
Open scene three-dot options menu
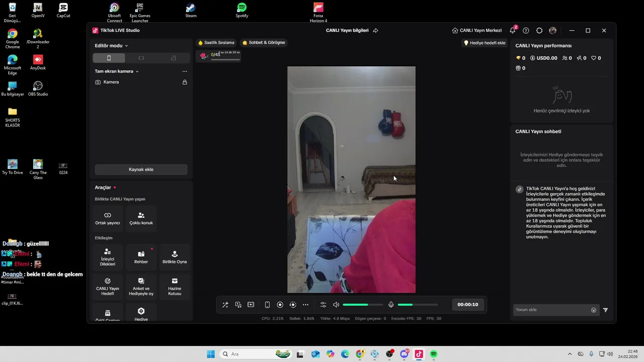pyautogui.click(x=185, y=71)
